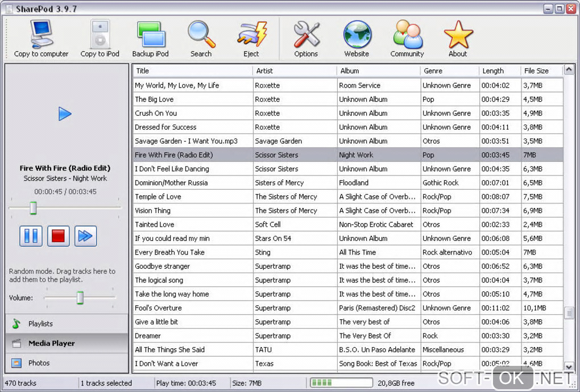Viewport: 580px width, 392px height.
Task: Select the track 'I Don't Feel Like Dancing'
Action: click(x=348, y=169)
